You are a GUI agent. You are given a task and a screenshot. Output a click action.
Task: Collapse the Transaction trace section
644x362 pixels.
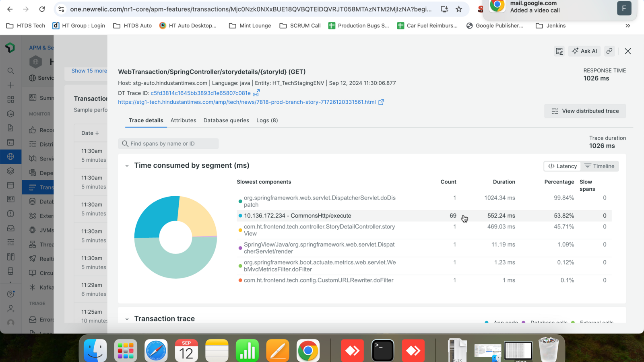coord(127,319)
